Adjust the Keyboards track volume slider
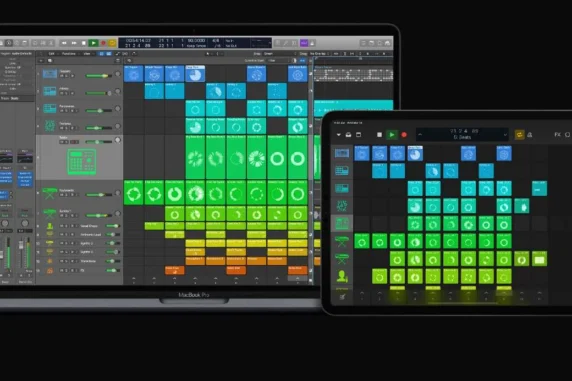Viewport: 572px width, 381px height. tap(98, 195)
